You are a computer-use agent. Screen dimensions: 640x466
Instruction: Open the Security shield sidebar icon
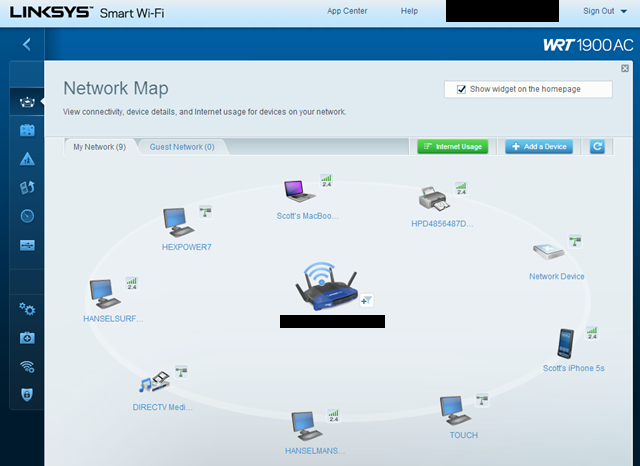pos(27,394)
